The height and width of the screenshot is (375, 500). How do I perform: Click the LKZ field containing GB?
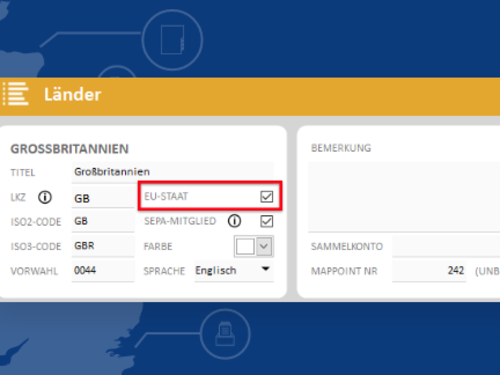click(103, 198)
